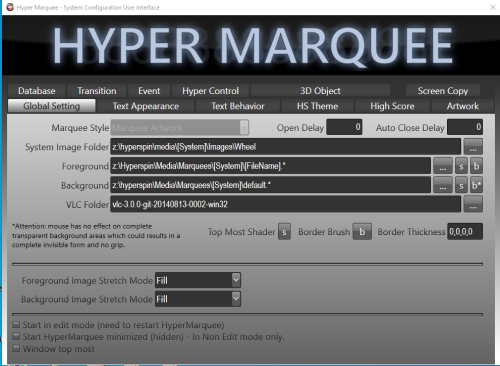Switch to Text Behavior tab

point(238,106)
